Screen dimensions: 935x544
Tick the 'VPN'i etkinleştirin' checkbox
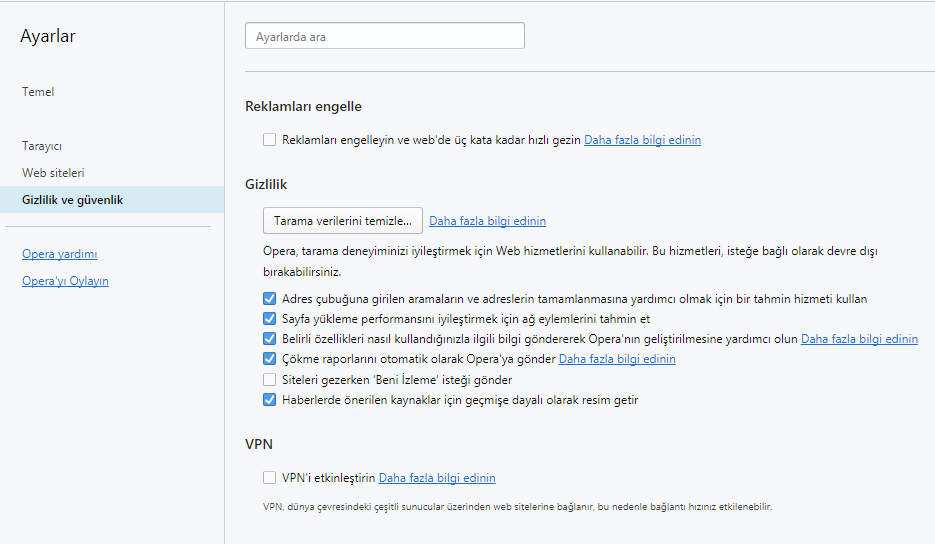pos(270,477)
